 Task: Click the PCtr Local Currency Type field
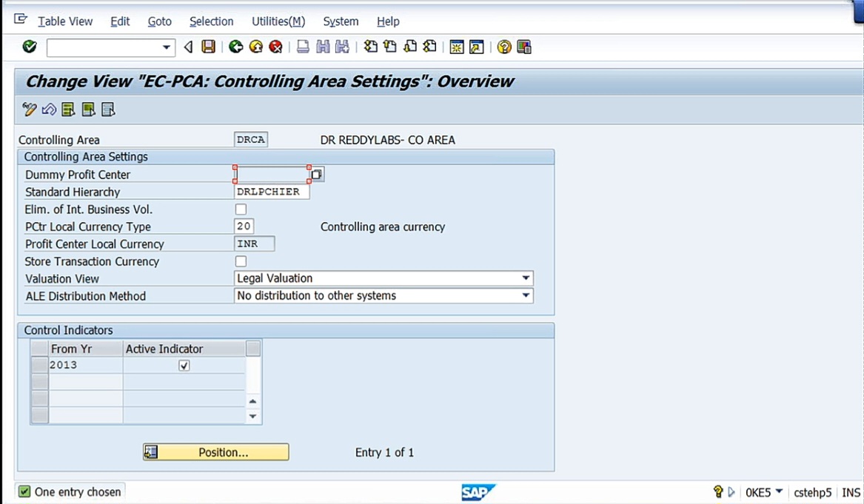(x=244, y=226)
